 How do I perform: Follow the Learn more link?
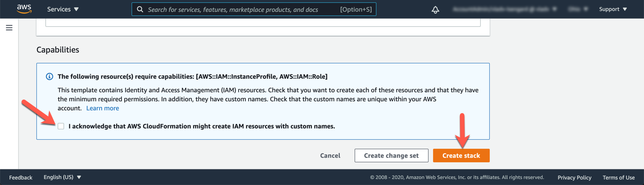[x=102, y=108]
